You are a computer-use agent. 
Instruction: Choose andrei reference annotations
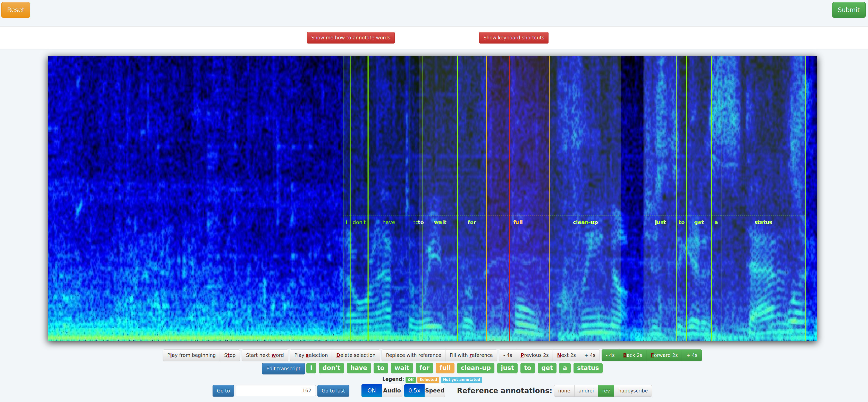[586, 391]
